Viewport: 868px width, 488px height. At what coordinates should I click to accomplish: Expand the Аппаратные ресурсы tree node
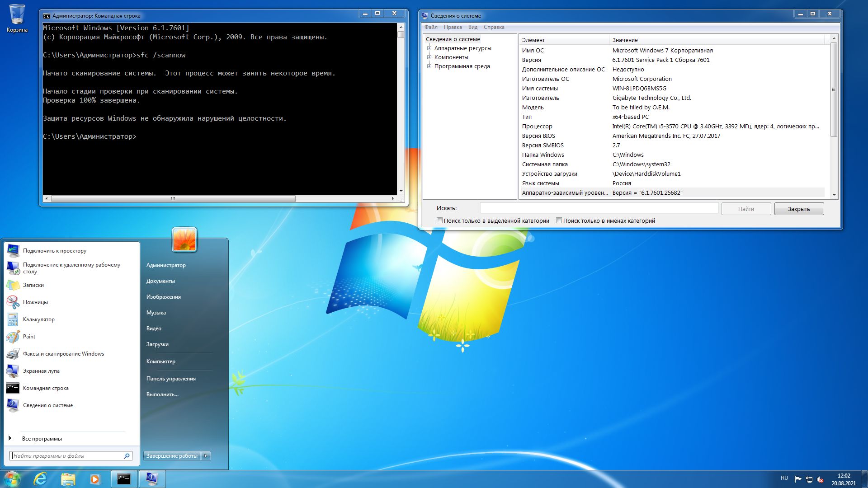(x=429, y=48)
